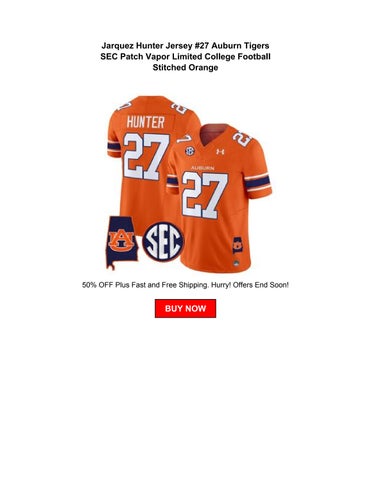Click the V-neck collar of front jersey

tap(214, 135)
